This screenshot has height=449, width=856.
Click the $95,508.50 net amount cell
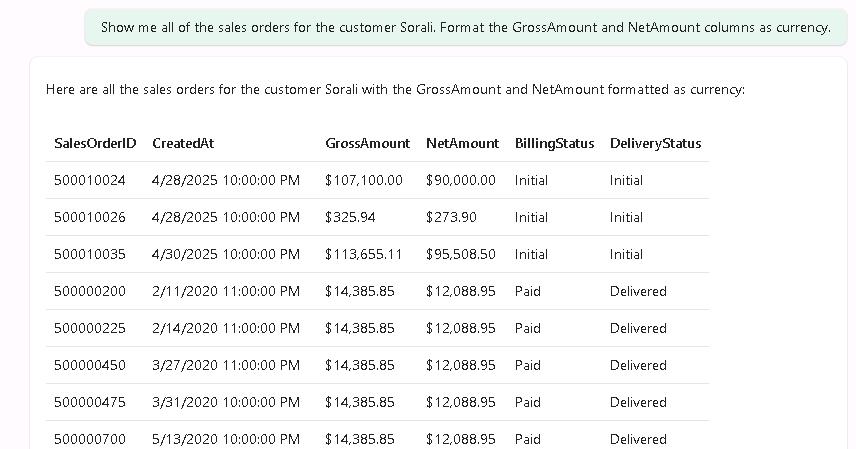click(x=460, y=254)
